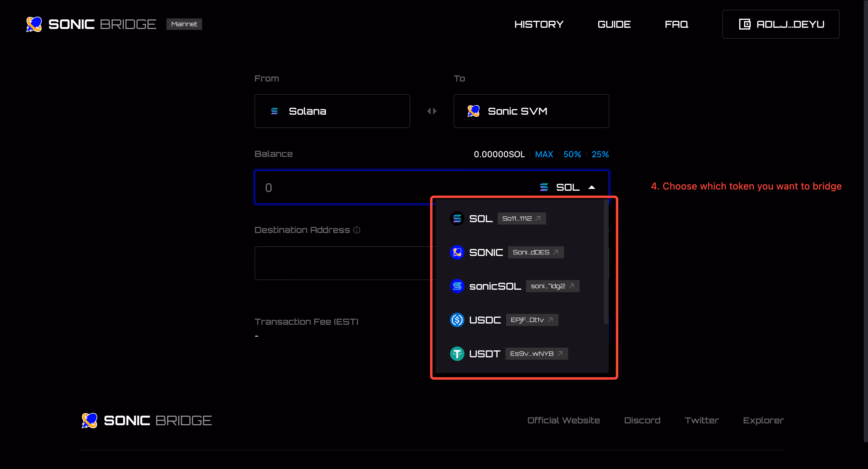This screenshot has width=868, height=469.
Task: Open the FAQ page
Action: tap(676, 24)
